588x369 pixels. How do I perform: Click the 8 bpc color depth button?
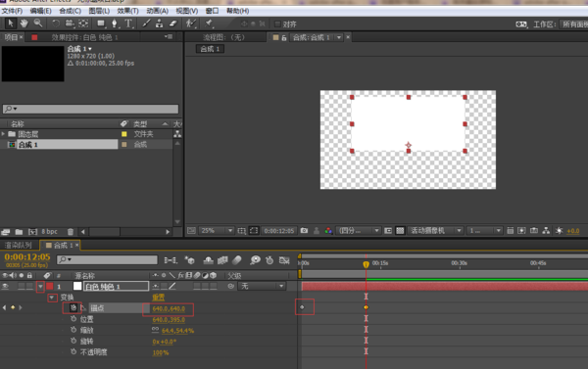50,232
